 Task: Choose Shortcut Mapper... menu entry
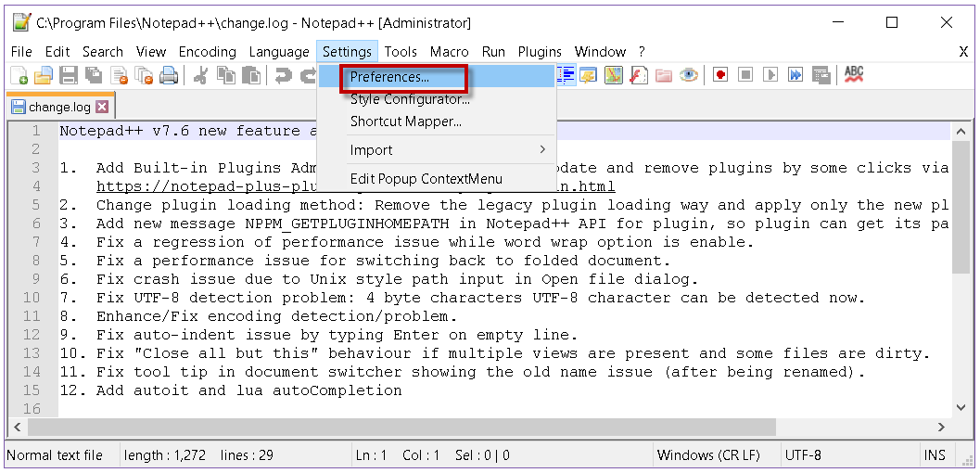pyautogui.click(x=437, y=121)
